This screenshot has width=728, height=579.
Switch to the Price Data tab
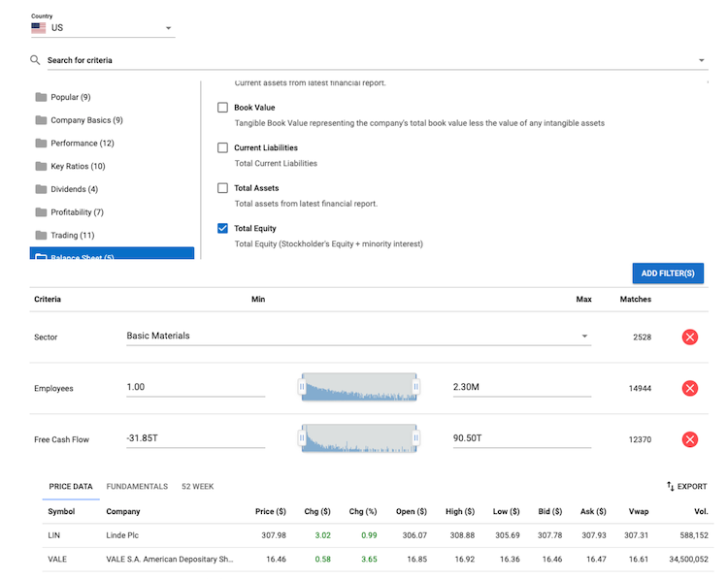click(71, 486)
